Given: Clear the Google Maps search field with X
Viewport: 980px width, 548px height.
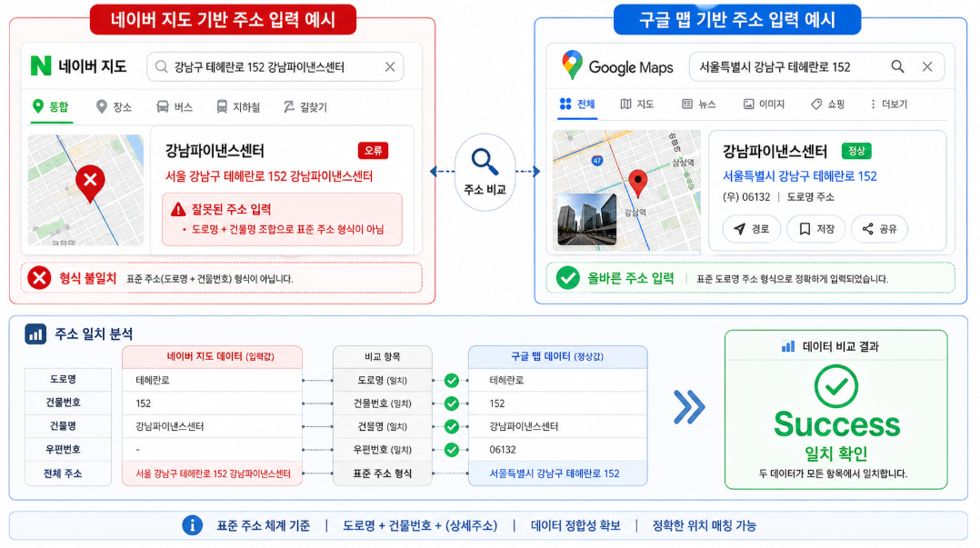Looking at the screenshot, I should tap(927, 66).
